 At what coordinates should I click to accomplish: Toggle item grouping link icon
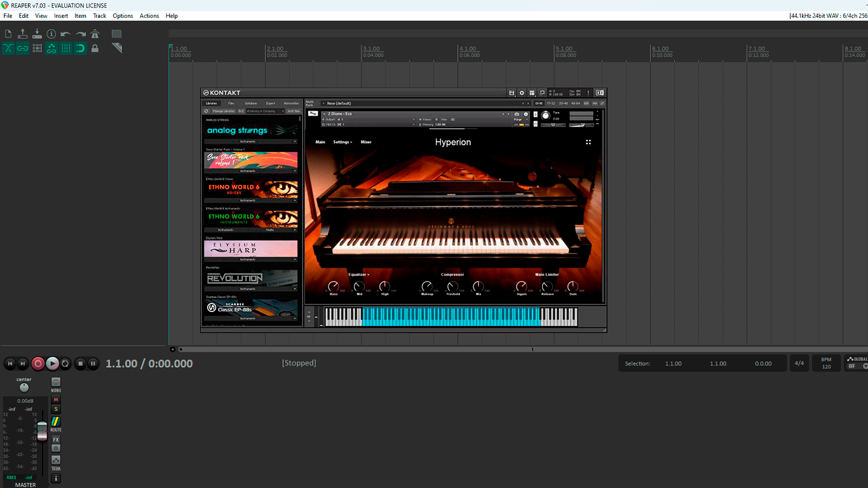click(23, 48)
